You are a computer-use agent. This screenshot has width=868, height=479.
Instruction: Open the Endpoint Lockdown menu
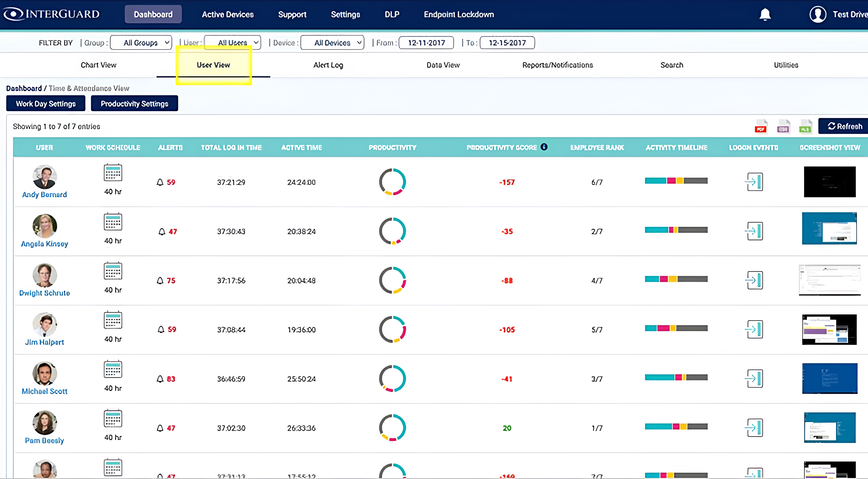tap(459, 14)
